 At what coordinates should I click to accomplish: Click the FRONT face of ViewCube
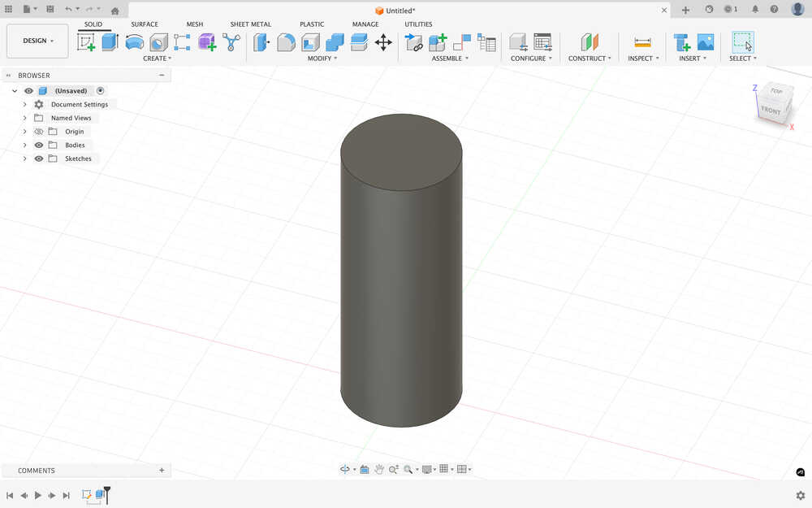click(x=771, y=111)
